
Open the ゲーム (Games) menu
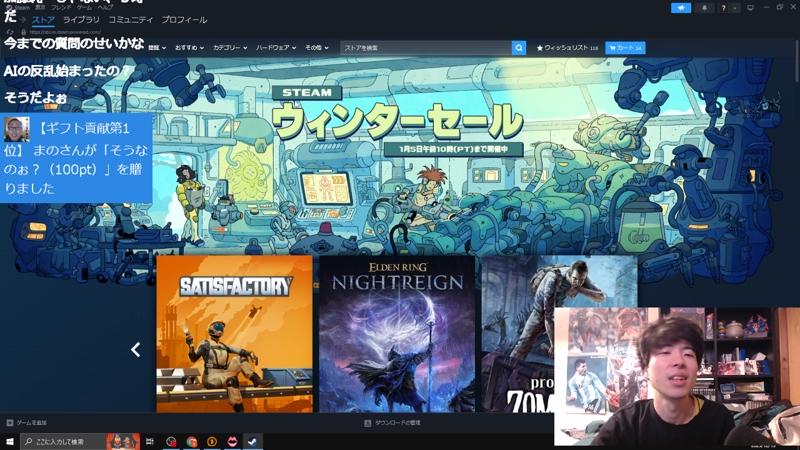tap(84, 8)
